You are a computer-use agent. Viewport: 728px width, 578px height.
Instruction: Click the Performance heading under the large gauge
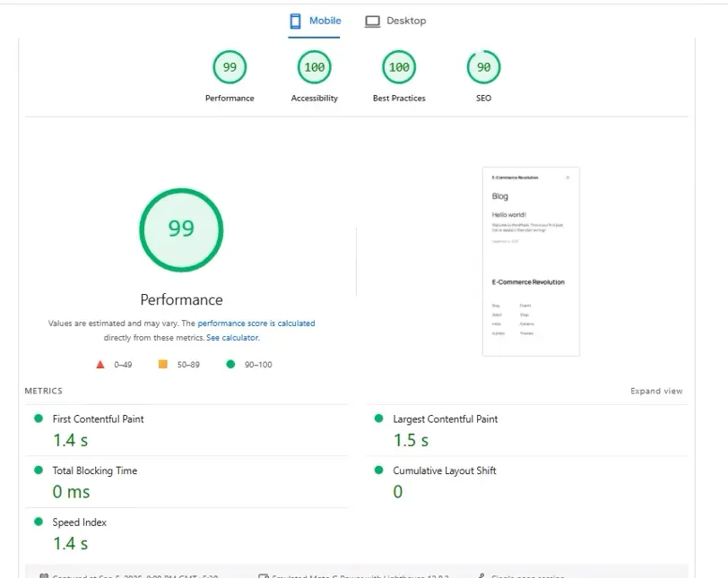click(181, 299)
